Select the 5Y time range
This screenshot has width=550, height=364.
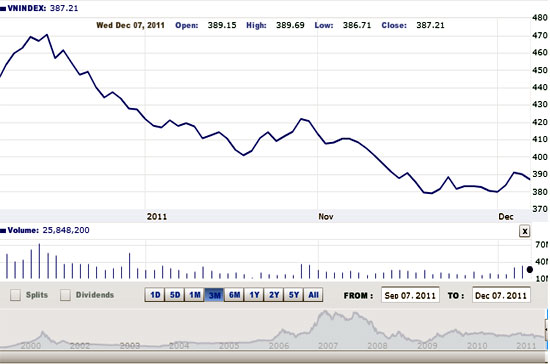pyautogui.click(x=294, y=295)
